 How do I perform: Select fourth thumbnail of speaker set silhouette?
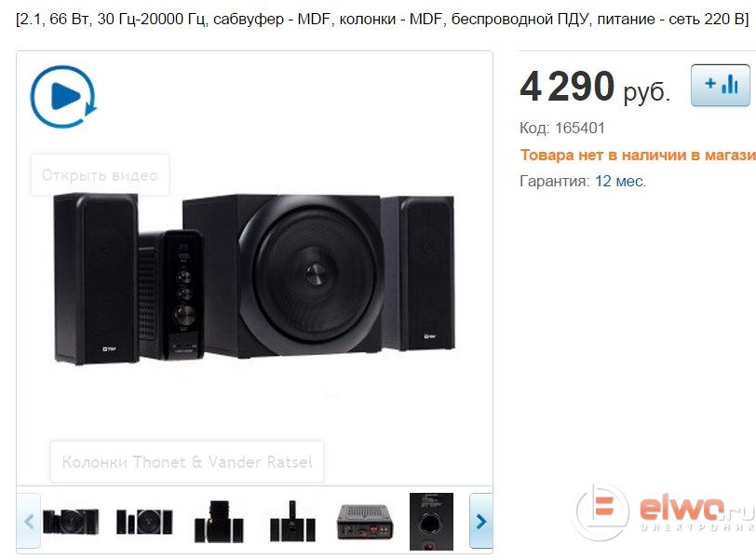coord(292,522)
